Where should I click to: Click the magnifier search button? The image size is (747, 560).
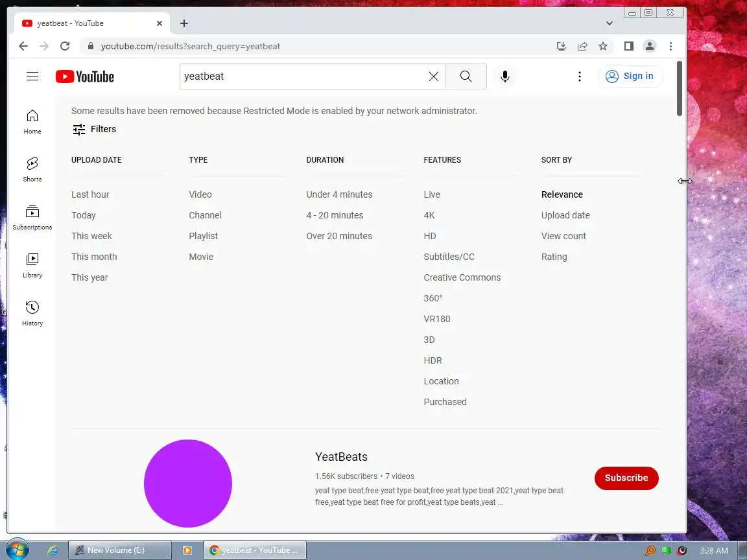(466, 76)
